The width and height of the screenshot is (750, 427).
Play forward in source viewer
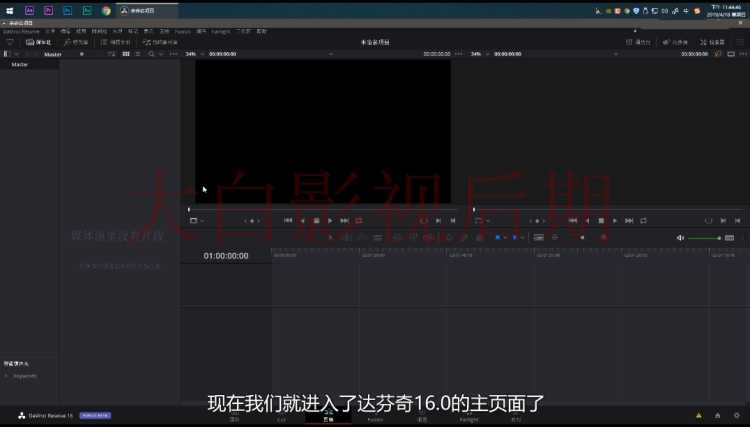pos(330,221)
